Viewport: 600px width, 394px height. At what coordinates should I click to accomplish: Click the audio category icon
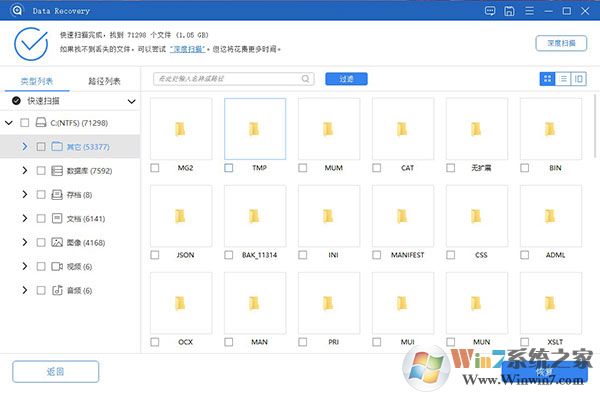pyautogui.click(x=57, y=290)
